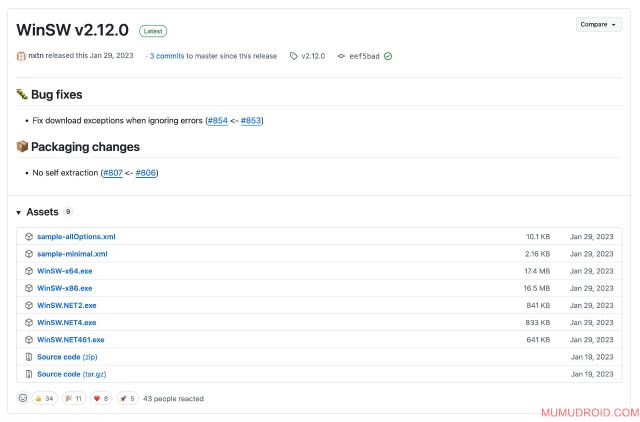Click package icon for WinSW.NET461.exe

29,340
